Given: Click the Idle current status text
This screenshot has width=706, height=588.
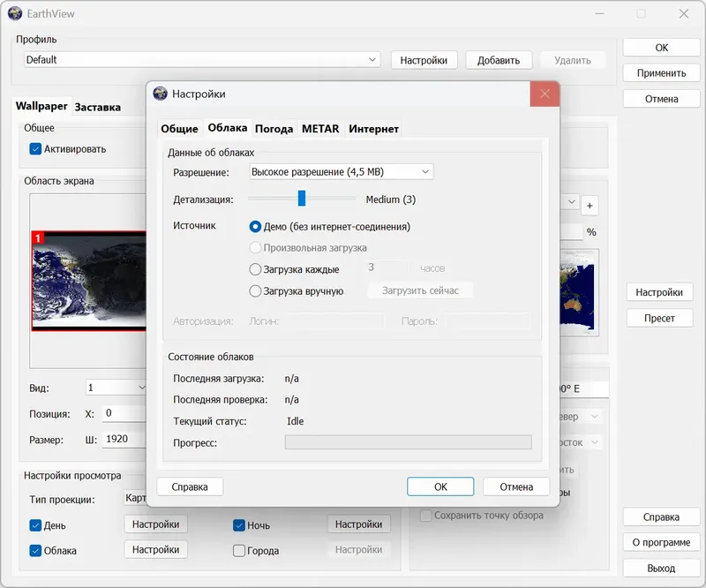Looking at the screenshot, I should tap(296, 421).
